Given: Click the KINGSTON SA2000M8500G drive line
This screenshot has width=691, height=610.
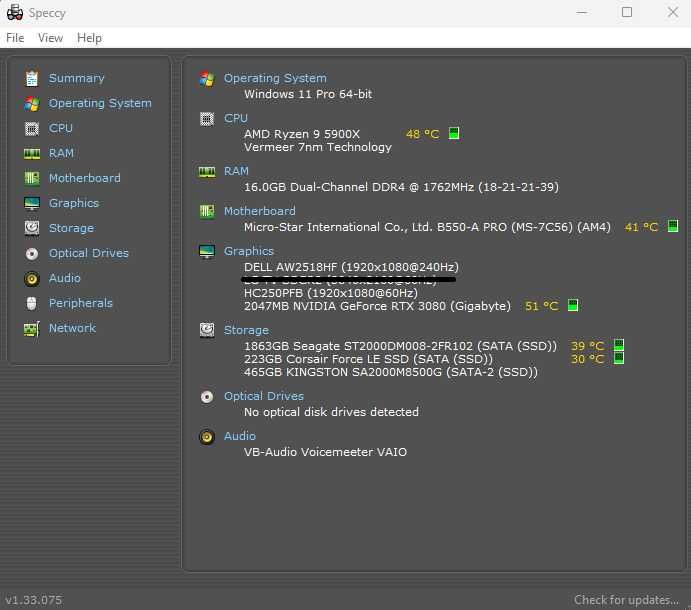Looking at the screenshot, I should (x=391, y=372).
